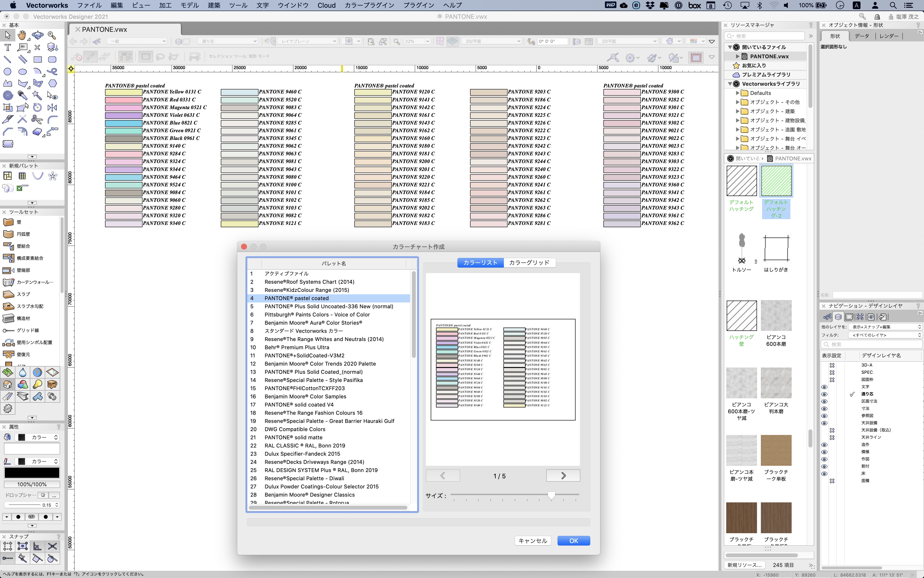Choose the Oval tool
This screenshot has width=924, height=578.
22,72
